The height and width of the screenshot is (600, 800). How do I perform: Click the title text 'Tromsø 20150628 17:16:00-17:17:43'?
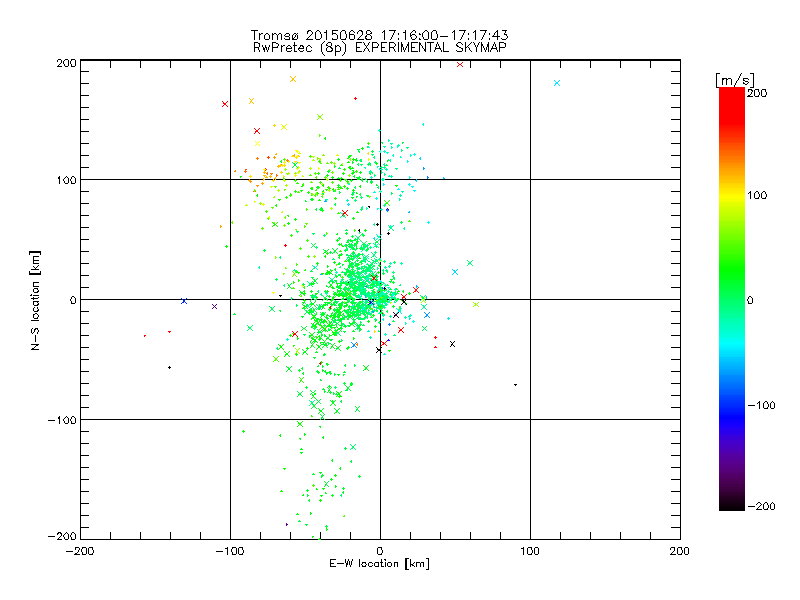[379, 35]
